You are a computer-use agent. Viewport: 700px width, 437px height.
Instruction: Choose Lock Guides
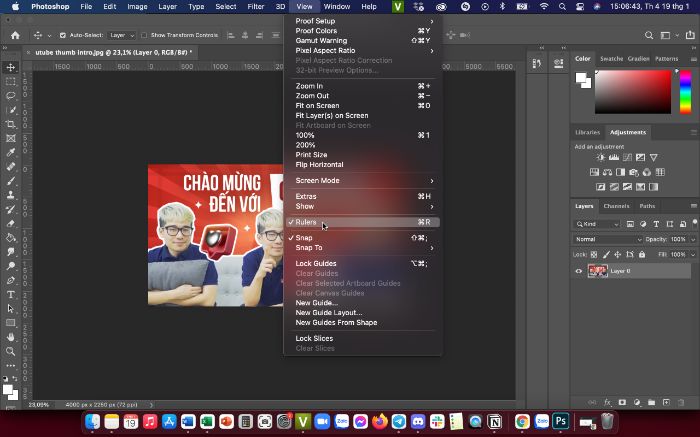coord(362,264)
